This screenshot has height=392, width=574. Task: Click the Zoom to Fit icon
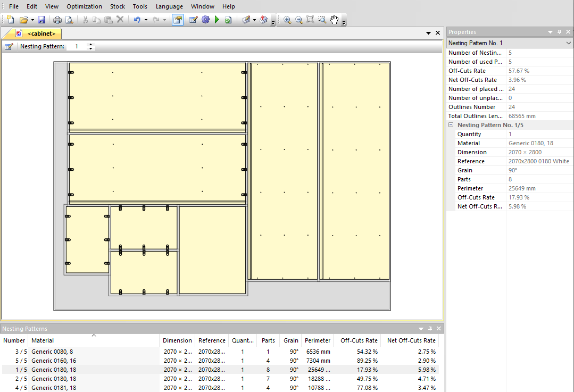pyautogui.click(x=311, y=20)
